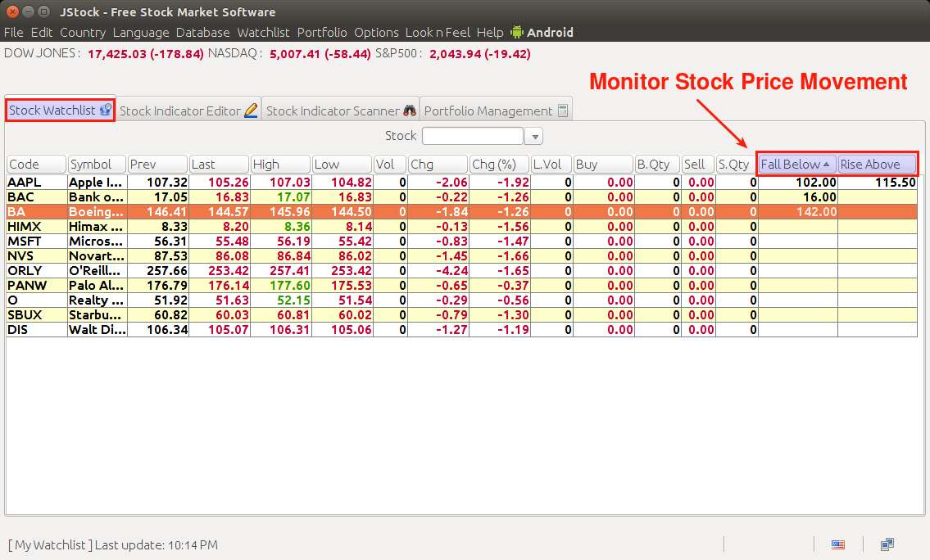Click BAC Fall Below value 16.00
Image resolution: width=930 pixels, height=560 pixels.
coord(798,197)
